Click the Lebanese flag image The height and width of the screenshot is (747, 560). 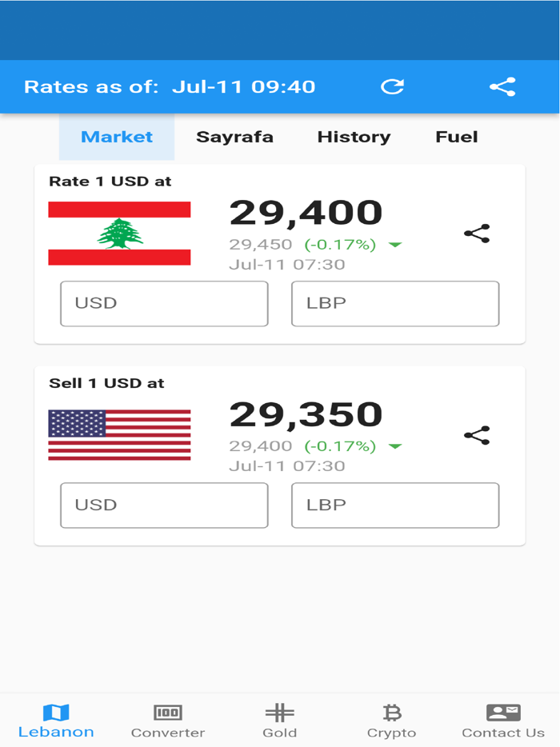pos(120,231)
